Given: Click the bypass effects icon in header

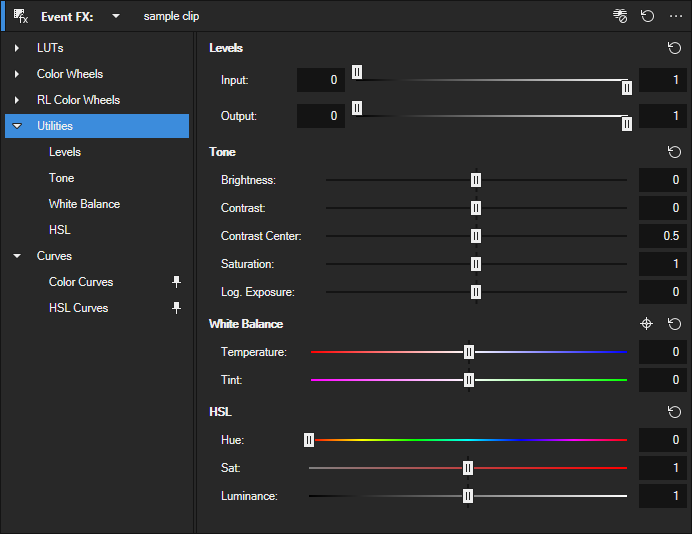Looking at the screenshot, I should [621, 16].
